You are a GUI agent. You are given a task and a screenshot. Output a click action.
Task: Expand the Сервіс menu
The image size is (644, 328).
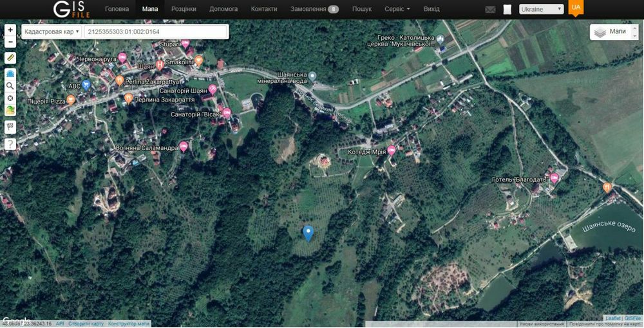[397, 9]
